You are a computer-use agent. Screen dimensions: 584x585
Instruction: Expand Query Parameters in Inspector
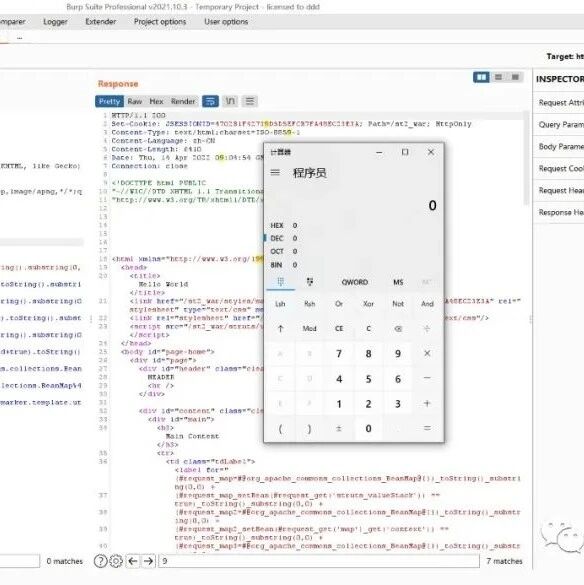click(561, 125)
